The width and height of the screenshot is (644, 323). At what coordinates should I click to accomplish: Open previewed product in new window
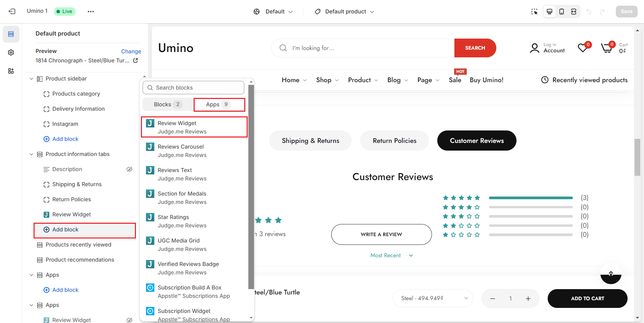pyautogui.click(x=136, y=61)
